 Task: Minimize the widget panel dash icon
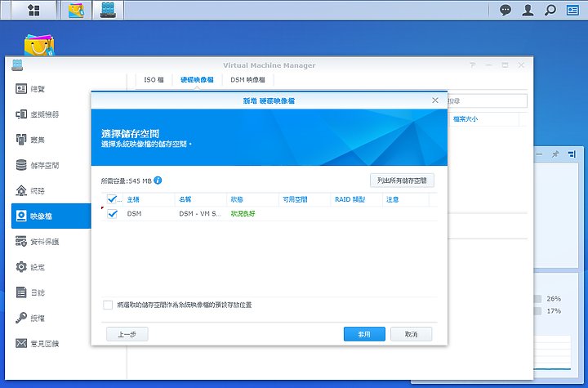[x=539, y=154]
